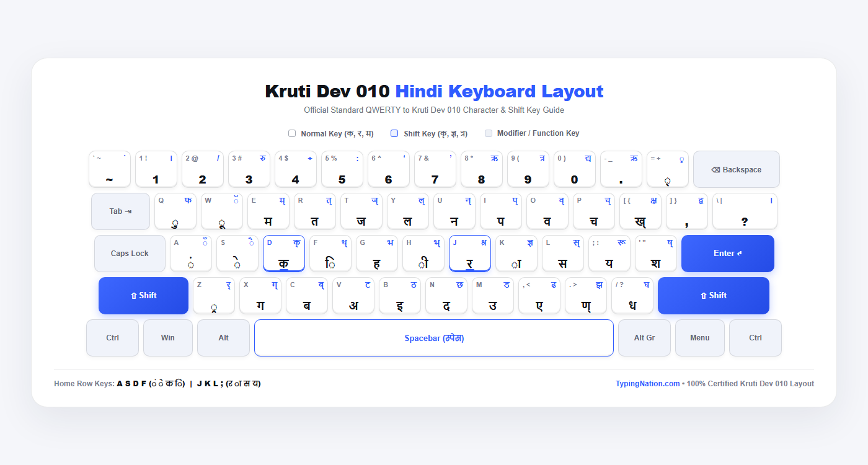The height and width of the screenshot is (465, 868).
Task: Click the Tab key
Action: pyautogui.click(x=120, y=211)
